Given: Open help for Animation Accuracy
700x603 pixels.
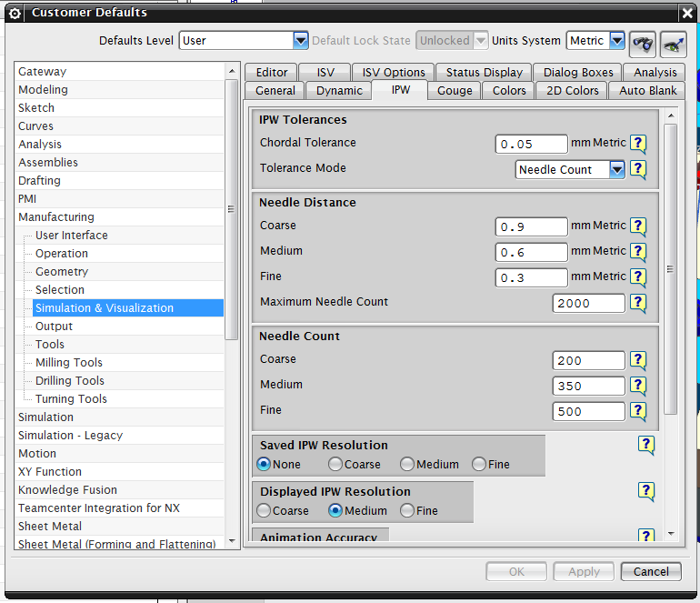Looking at the screenshot, I should [646, 536].
